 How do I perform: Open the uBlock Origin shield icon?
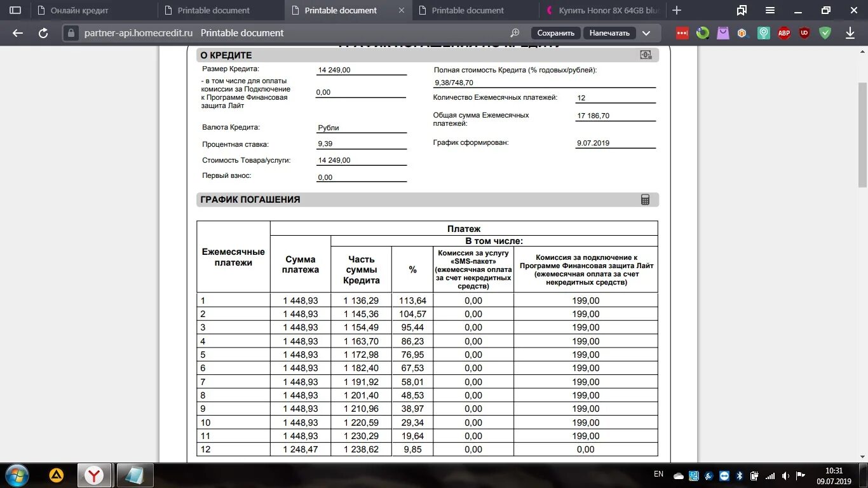pyautogui.click(x=804, y=33)
